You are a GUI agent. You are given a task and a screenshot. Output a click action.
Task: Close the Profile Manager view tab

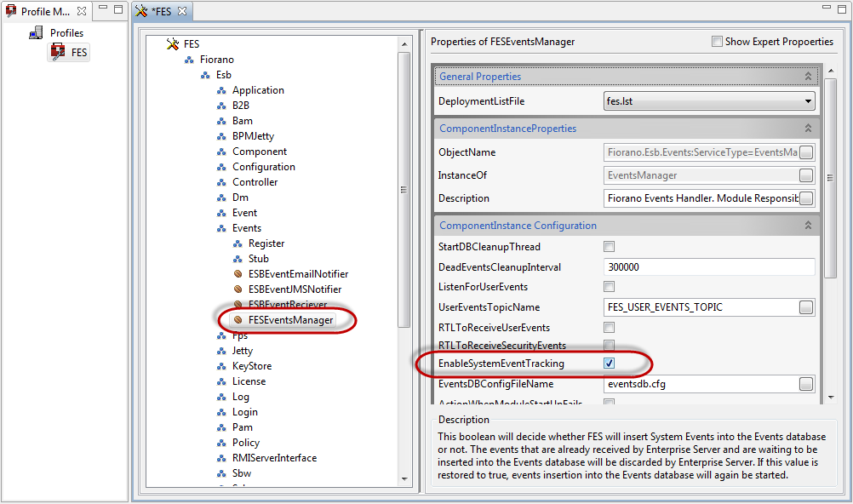coord(82,11)
